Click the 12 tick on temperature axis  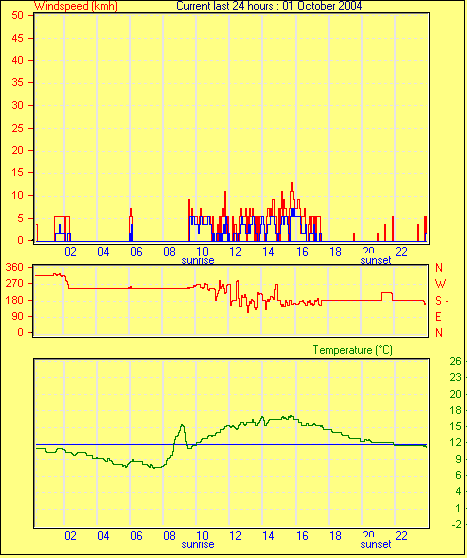tap(455, 443)
